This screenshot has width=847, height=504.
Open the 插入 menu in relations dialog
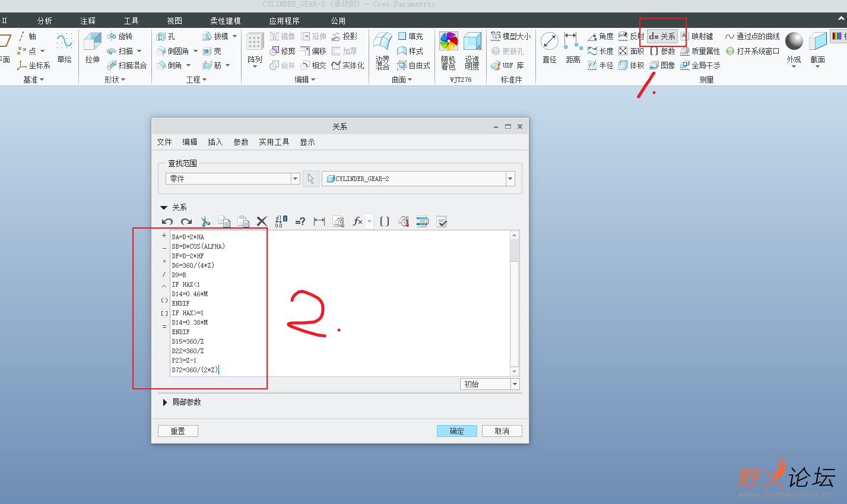215,142
